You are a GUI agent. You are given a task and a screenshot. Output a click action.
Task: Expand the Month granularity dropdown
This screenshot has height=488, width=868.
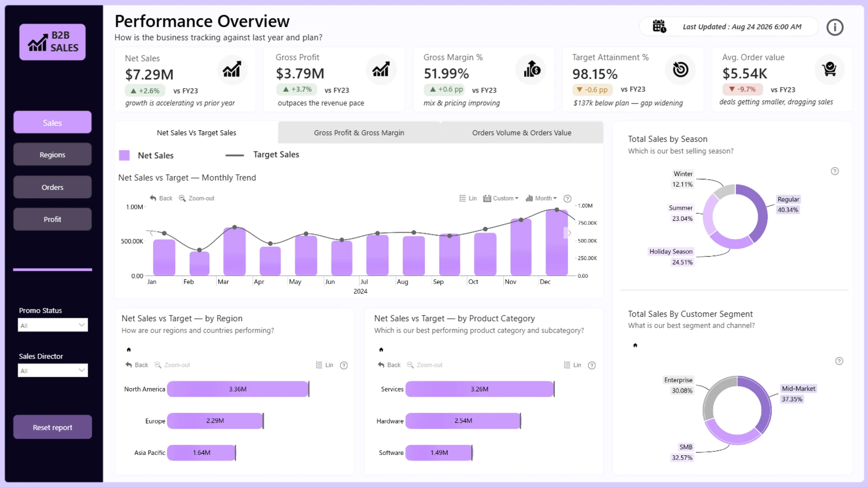541,198
